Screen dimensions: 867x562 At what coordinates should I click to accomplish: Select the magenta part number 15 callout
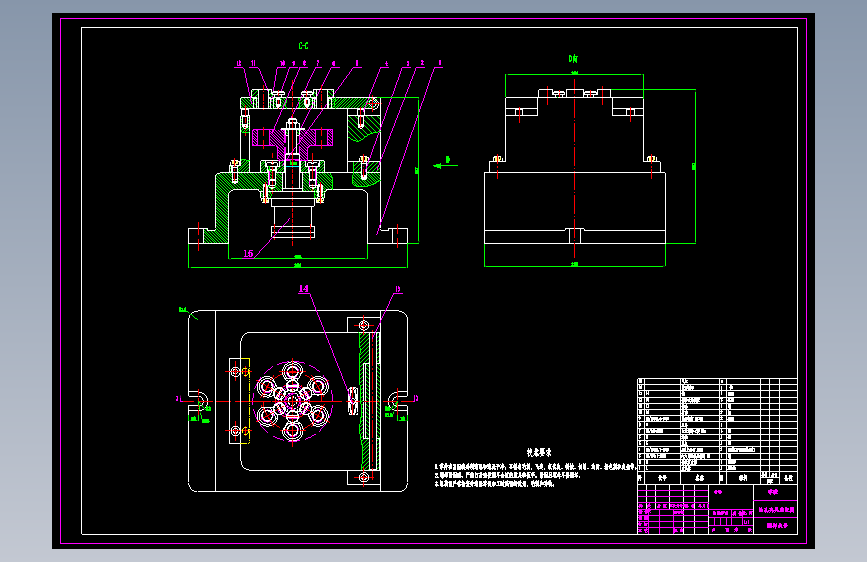[248, 253]
